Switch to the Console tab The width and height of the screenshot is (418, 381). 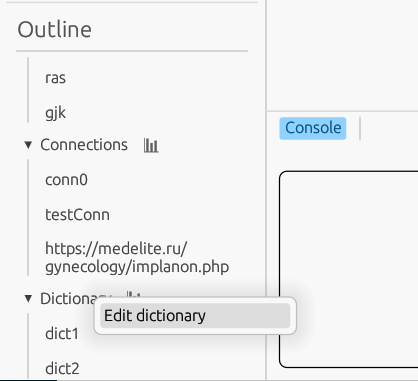point(313,128)
